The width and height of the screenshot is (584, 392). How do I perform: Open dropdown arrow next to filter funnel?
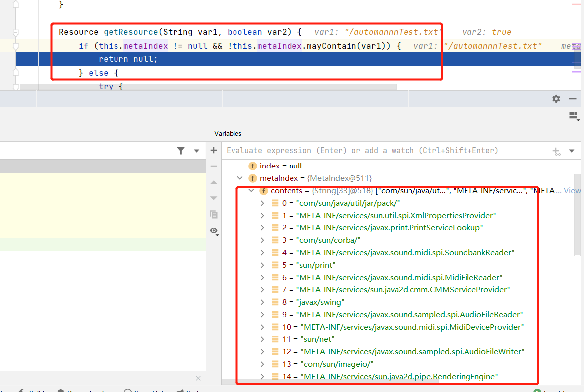[x=197, y=151]
